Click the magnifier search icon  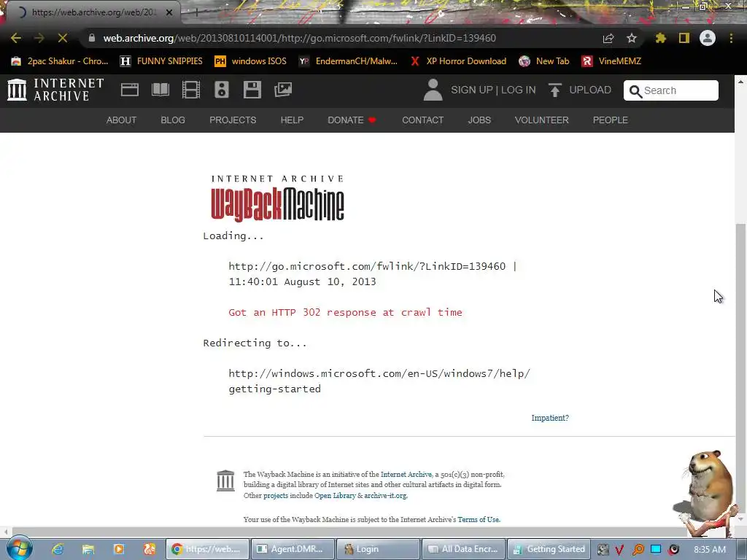[x=635, y=91]
